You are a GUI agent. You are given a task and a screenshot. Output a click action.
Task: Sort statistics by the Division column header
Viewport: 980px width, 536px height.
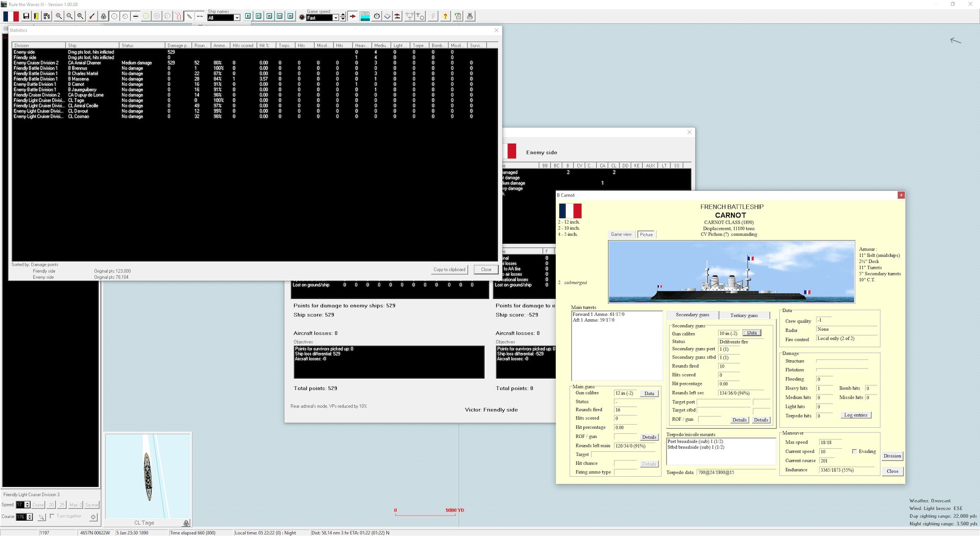pyautogui.click(x=39, y=45)
